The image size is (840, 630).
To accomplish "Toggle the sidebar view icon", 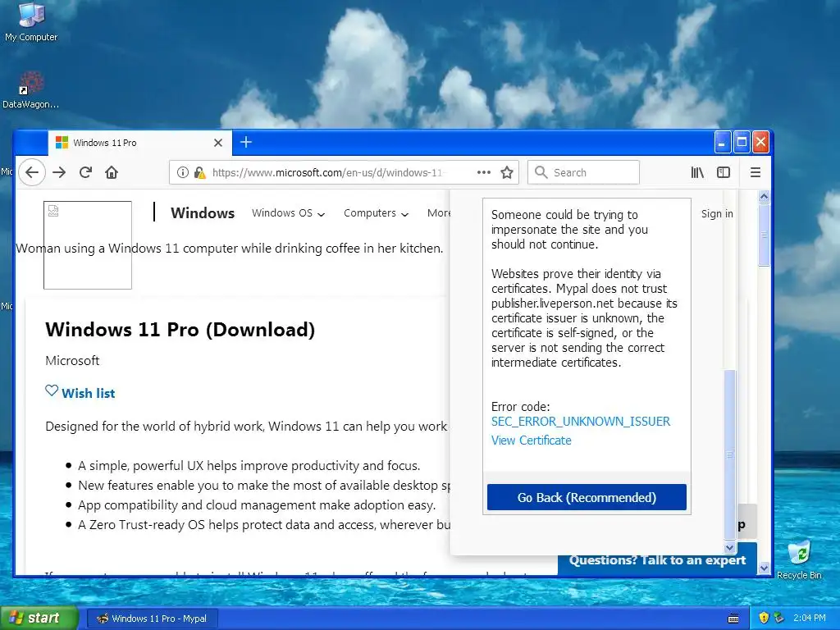I will click(724, 172).
